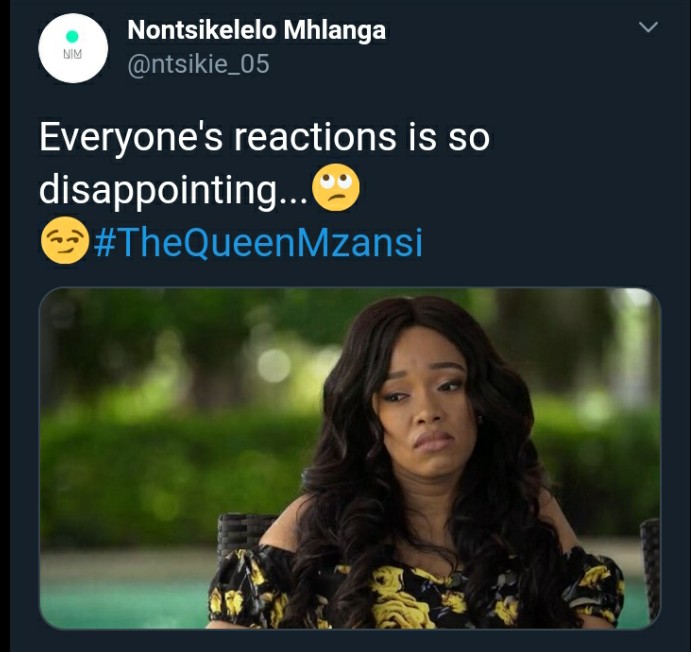691x652 pixels.
Task: Tap the green dot in the avatar logo
Action: point(72,36)
